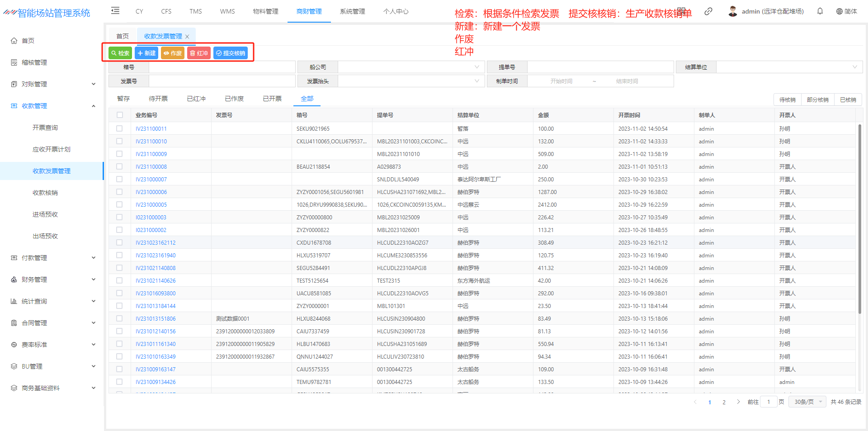
Task: Open invoice link IV231100010
Action: click(x=151, y=142)
